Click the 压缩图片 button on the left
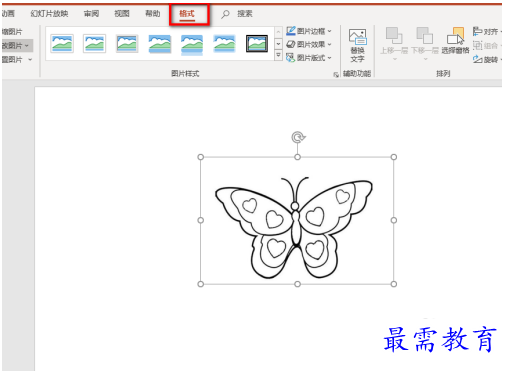This screenshot has width=505, height=371. (x=12, y=32)
